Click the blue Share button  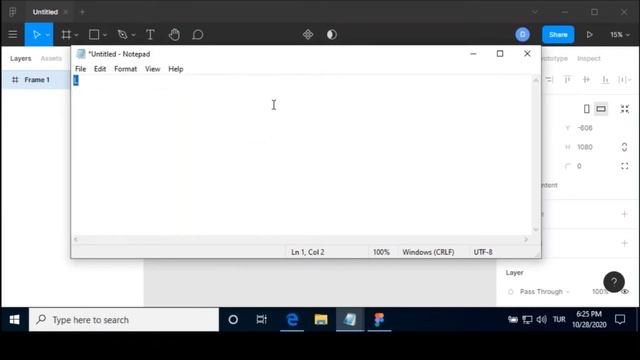point(558,35)
